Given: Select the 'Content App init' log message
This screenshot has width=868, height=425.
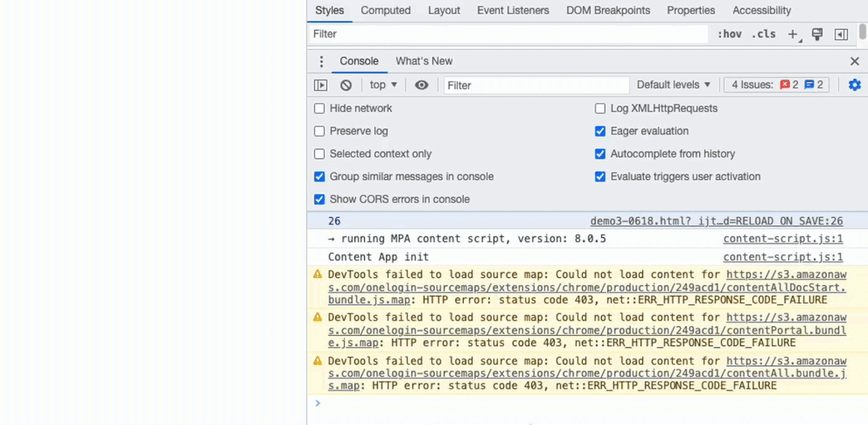Looking at the screenshot, I should point(378,257).
